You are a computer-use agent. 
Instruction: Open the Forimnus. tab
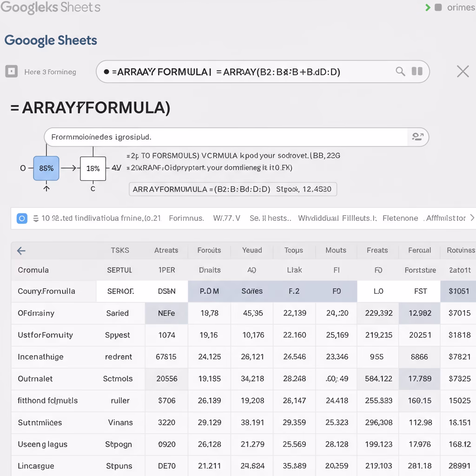click(186, 218)
